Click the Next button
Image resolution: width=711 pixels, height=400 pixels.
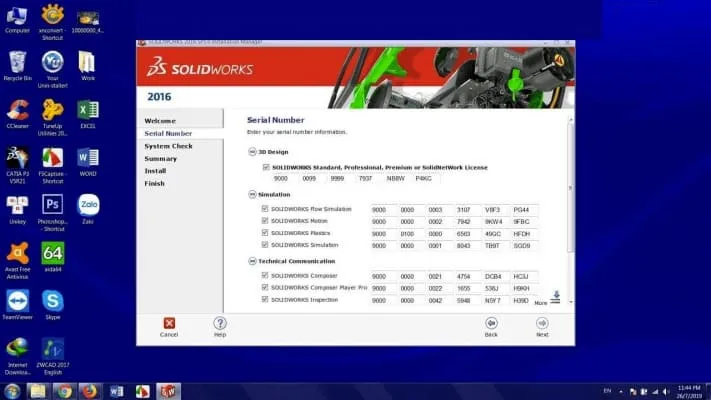pos(542,327)
